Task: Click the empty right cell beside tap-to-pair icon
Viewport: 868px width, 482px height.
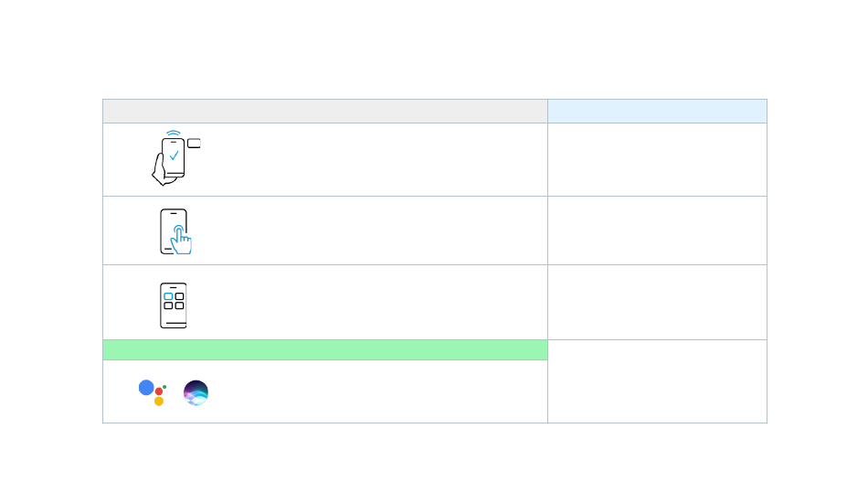Action: point(657,159)
